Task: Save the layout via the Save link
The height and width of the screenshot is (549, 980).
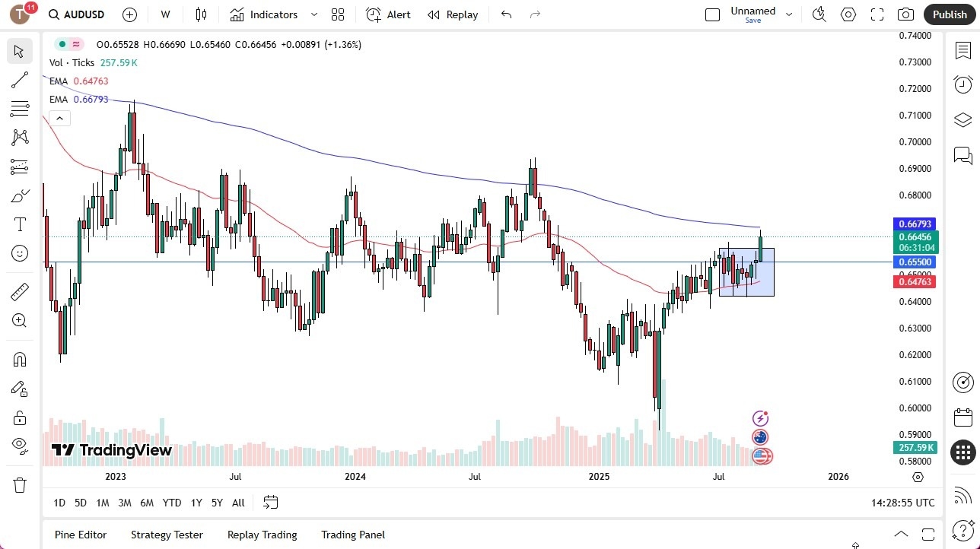Action: 752,21
